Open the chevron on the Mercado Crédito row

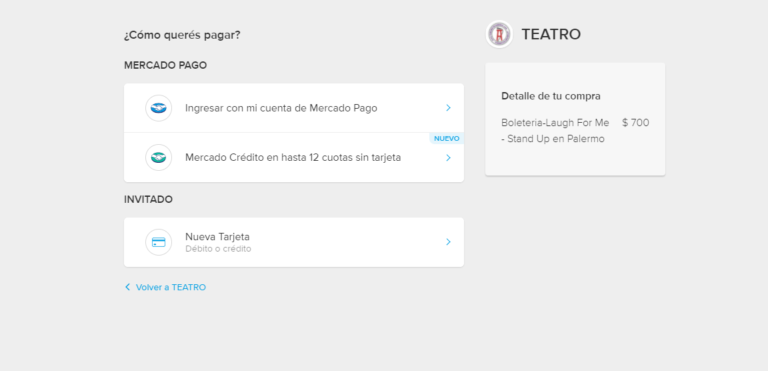click(x=448, y=158)
